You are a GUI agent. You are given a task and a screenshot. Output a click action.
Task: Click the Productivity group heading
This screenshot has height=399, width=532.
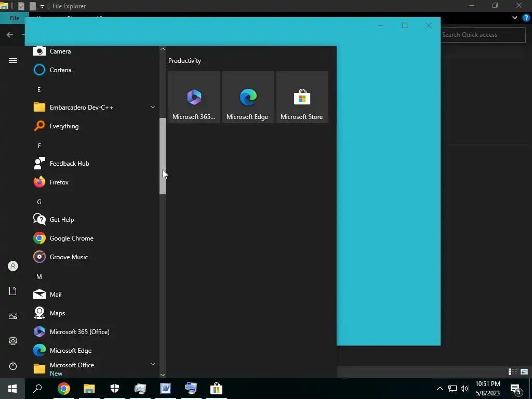click(x=184, y=61)
